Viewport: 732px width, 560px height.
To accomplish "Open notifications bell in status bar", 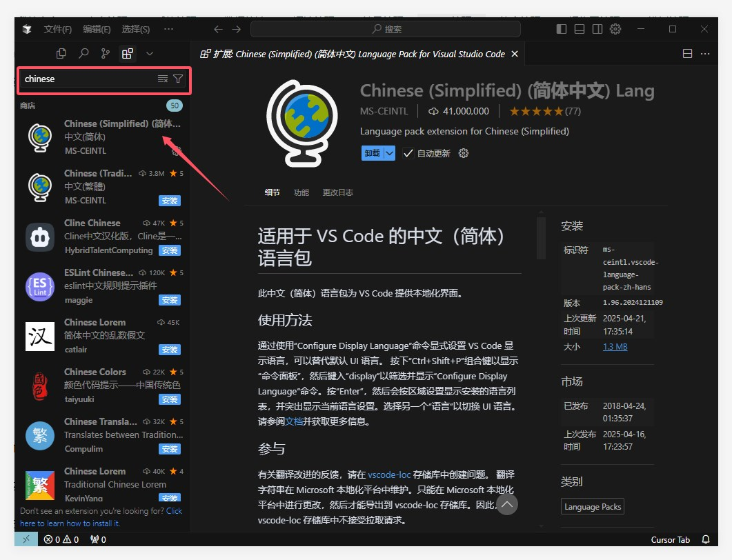I will [706, 539].
